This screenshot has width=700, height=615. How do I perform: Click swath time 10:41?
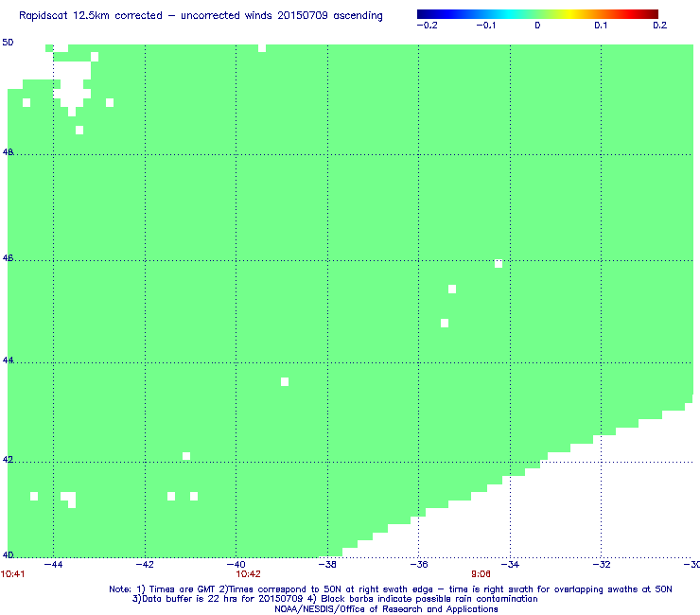[12, 574]
